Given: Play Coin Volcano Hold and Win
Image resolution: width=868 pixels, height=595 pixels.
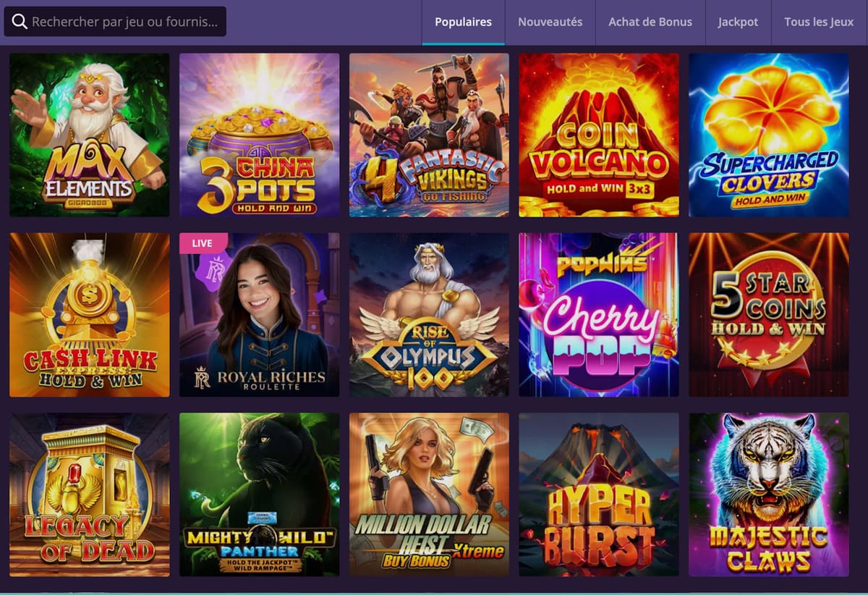Looking at the screenshot, I should tap(599, 135).
